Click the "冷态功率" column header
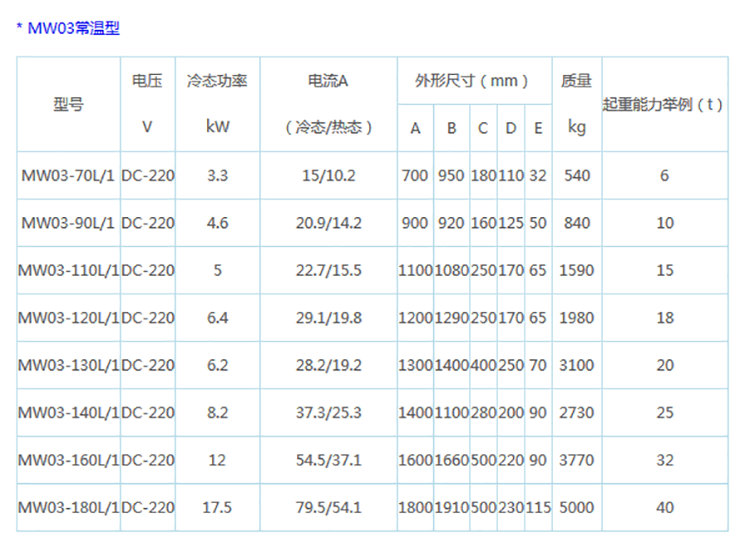 click(x=217, y=82)
